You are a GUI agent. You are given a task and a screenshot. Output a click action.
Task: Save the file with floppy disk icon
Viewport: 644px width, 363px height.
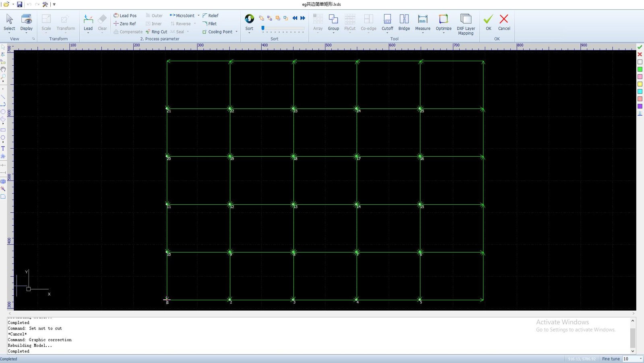pos(19,4)
